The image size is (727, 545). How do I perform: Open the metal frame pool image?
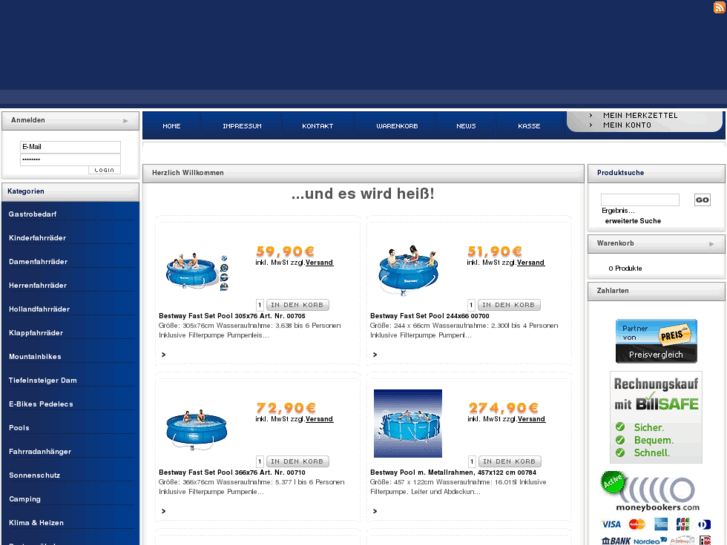pyautogui.click(x=408, y=423)
